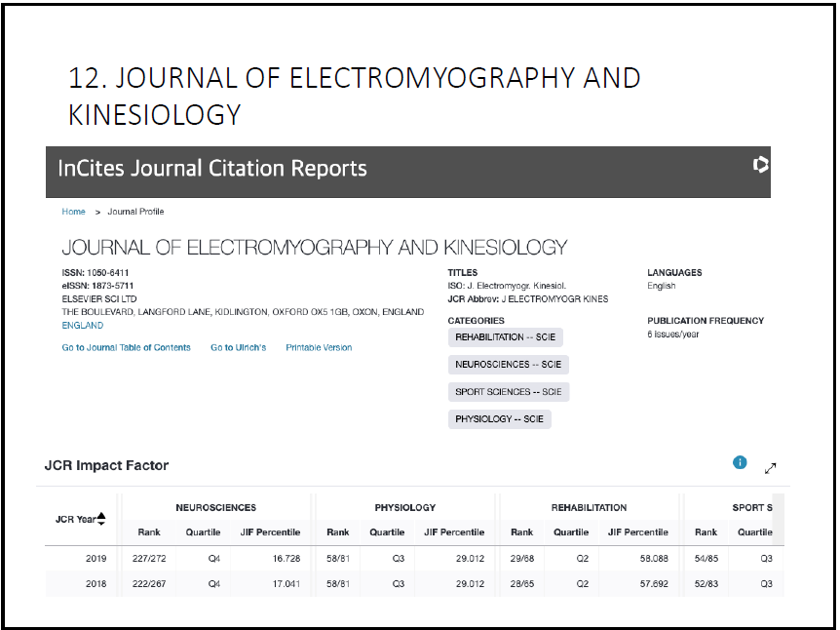Go to Journal Table of Contents
This screenshot has height=630, width=840.
click(126, 347)
